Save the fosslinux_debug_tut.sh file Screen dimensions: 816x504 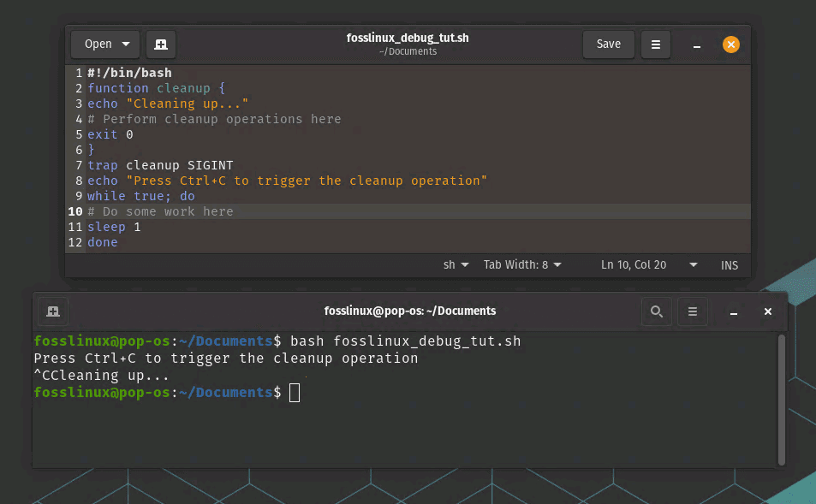pyautogui.click(x=608, y=44)
